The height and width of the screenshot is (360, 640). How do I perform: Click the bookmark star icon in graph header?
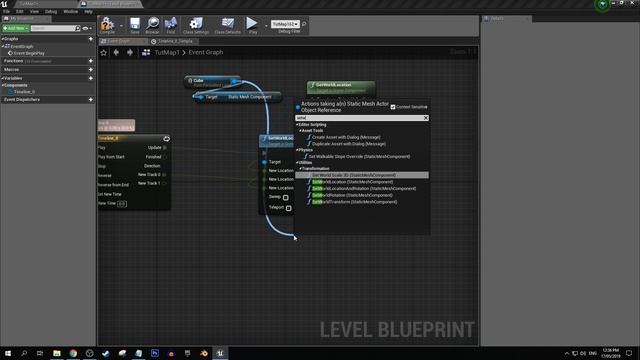(104, 52)
